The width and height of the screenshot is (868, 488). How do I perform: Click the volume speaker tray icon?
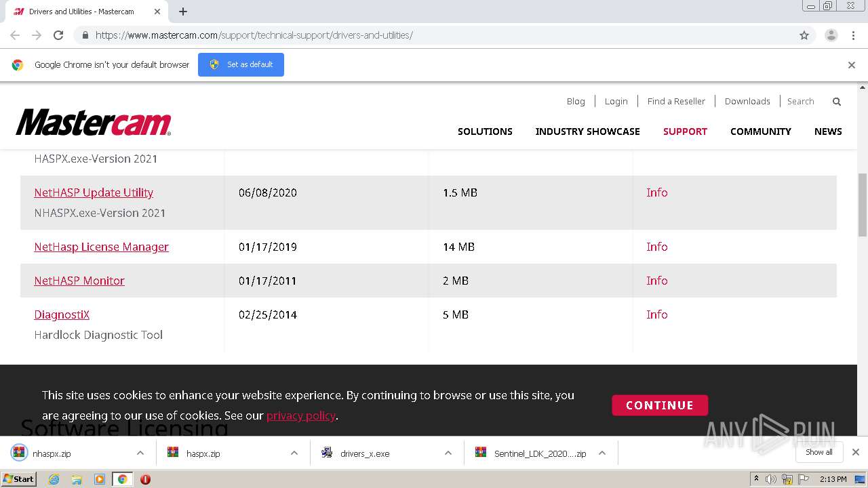pos(771,479)
